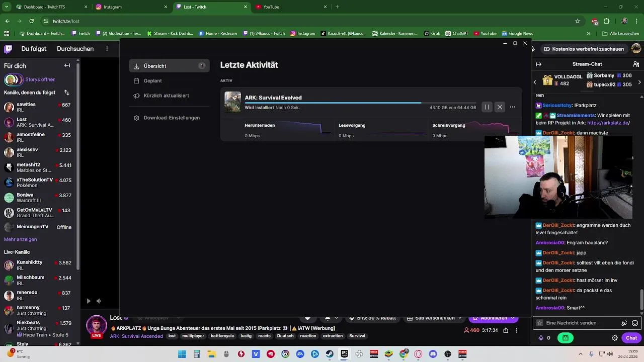Pause the ARK: Survival Evolved download
644x362 pixels.
point(487,107)
